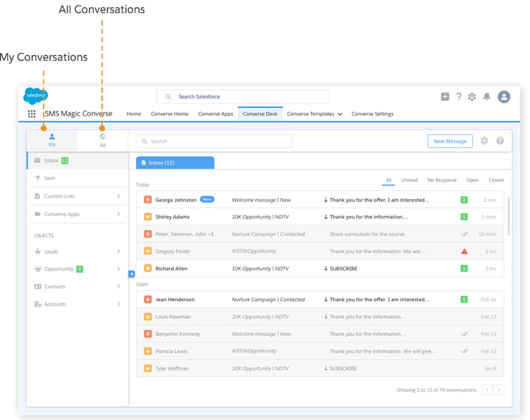Click Shirley Adams' opportunity crown icon
The image size is (530, 420).
148,217
